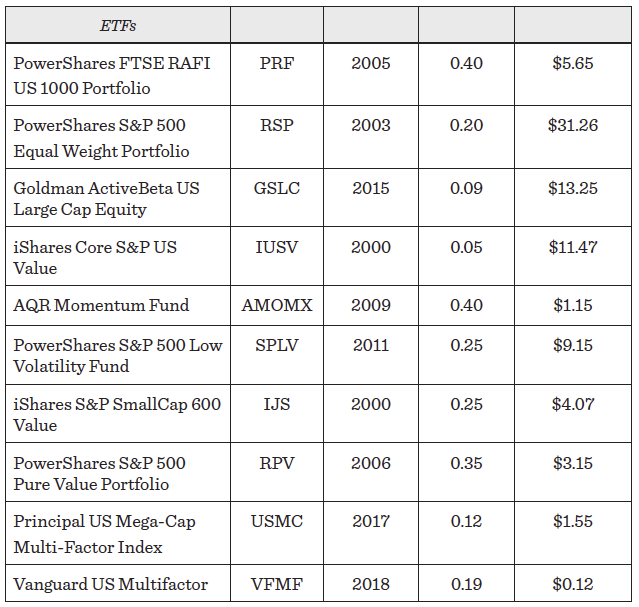Click the GSLC ticker cell
Viewport: 639px width, 607px height.
click(x=277, y=188)
